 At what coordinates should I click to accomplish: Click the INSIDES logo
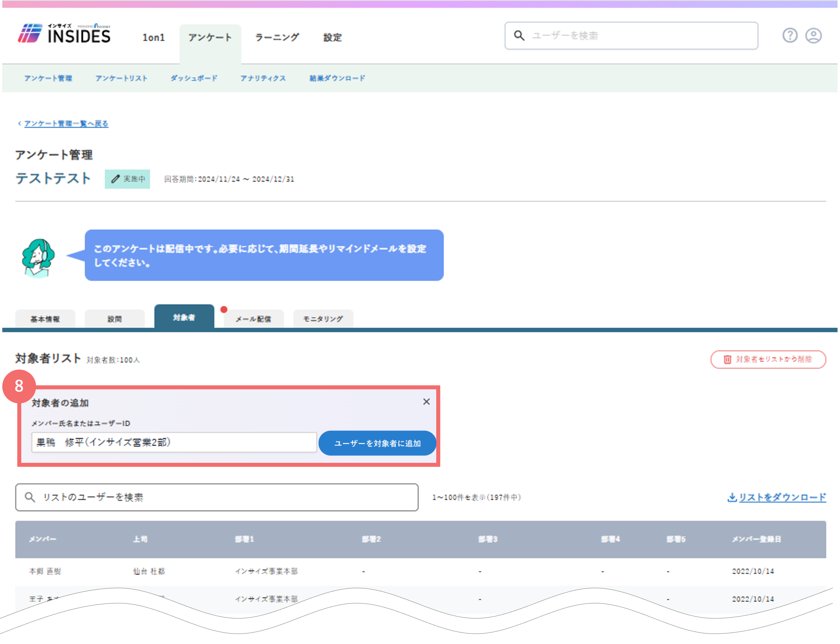[x=64, y=33]
